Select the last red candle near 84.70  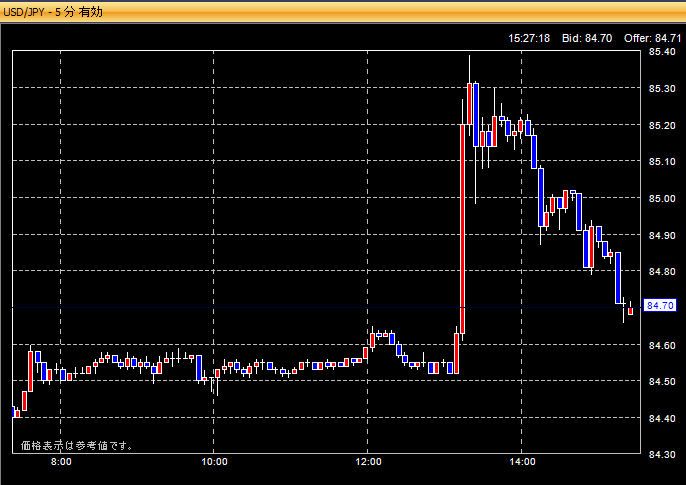[631, 311]
